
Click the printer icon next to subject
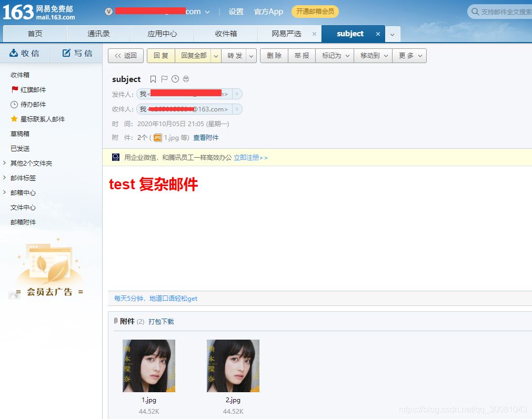click(x=186, y=79)
